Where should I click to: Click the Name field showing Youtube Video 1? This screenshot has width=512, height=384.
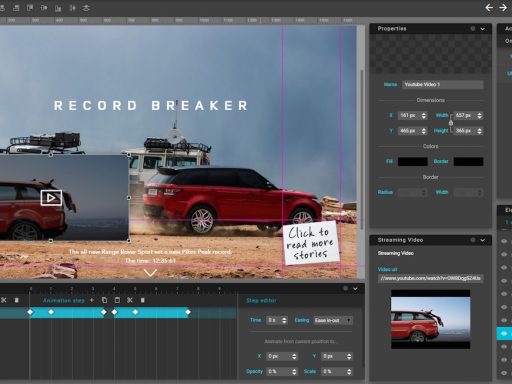pyautogui.click(x=443, y=85)
